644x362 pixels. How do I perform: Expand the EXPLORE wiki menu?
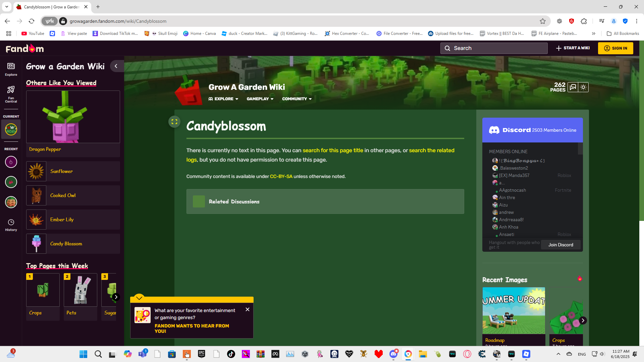tap(223, 99)
